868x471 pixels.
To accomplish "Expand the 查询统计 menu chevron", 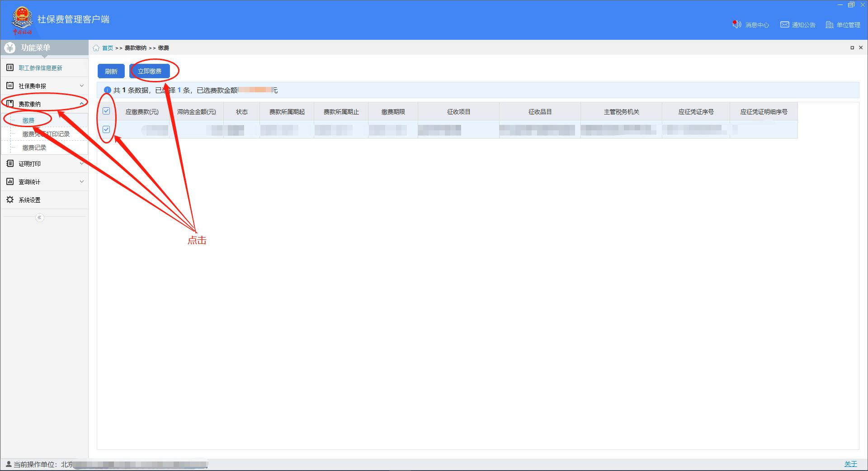I will pyautogui.click(x=82, y=181).
